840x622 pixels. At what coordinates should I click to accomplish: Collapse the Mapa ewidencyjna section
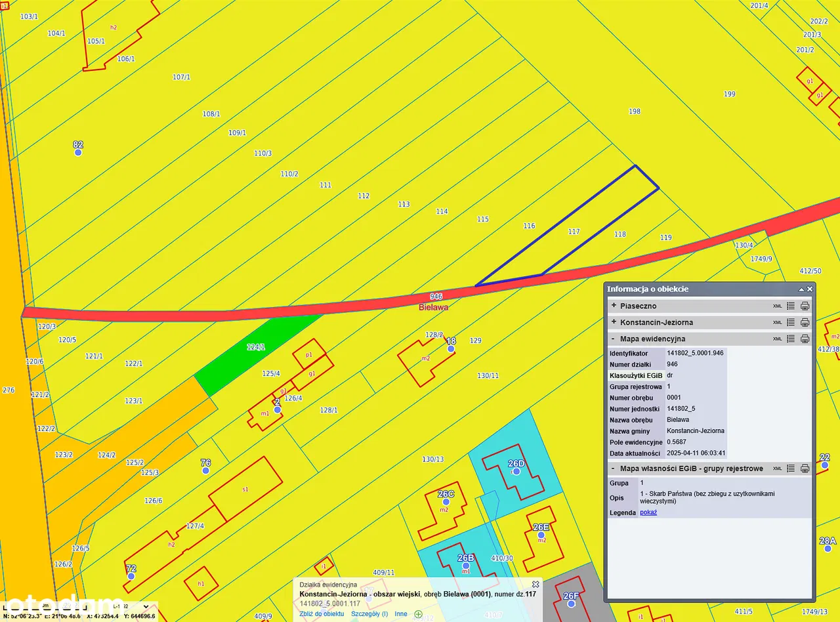614,339
